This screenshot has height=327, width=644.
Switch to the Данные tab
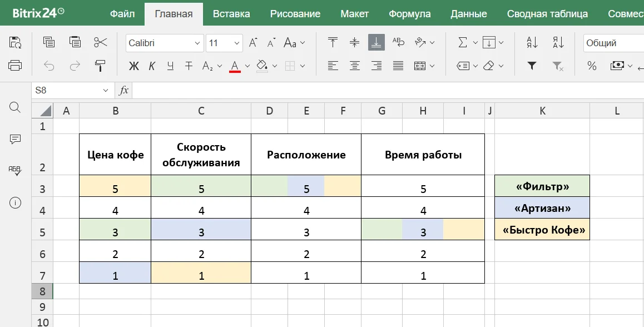(x=469, y=13)
